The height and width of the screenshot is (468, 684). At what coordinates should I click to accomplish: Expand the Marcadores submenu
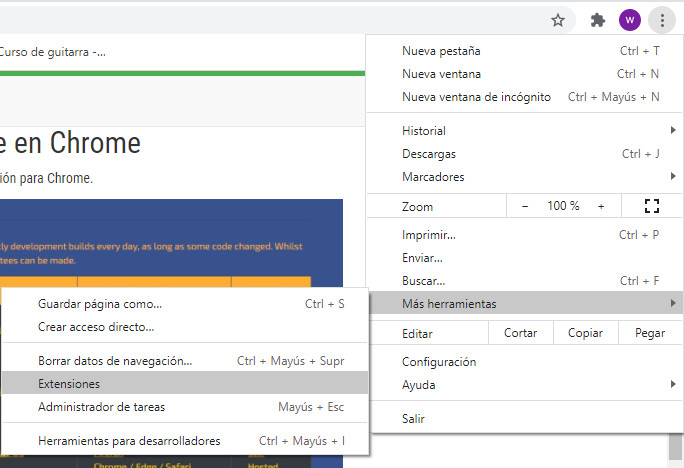point(525,177)
